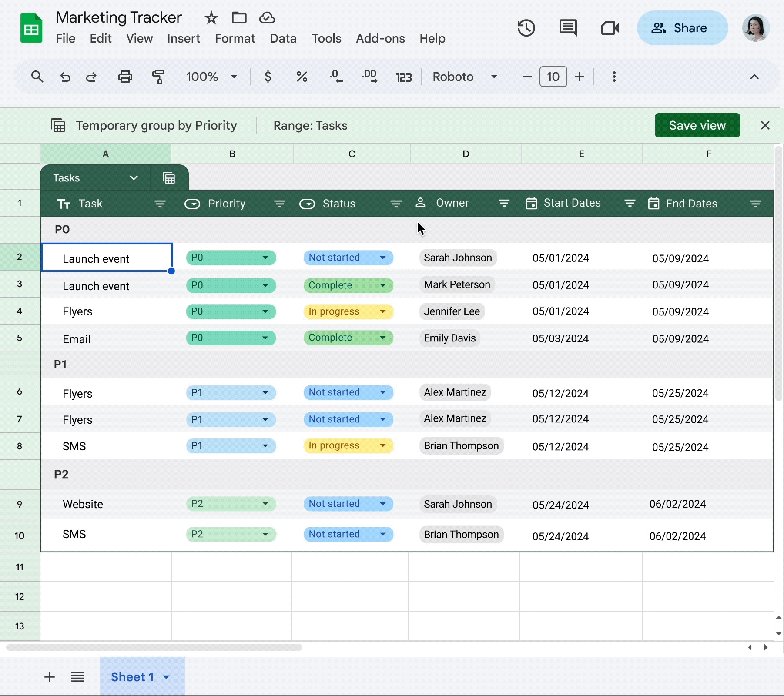The width and height of the screenshot is (784, 696).
Task: Click the Jennifer Lee owner chip
Action: pos(452,311)
